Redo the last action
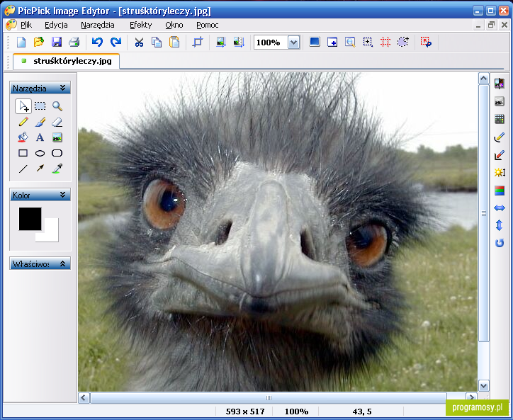 click(x=115, y=42)
